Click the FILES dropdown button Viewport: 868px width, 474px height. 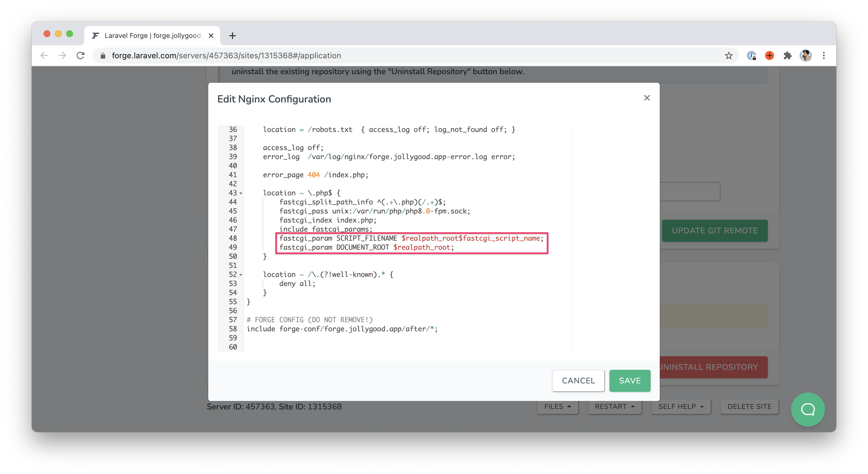click(x=557, y=407)
